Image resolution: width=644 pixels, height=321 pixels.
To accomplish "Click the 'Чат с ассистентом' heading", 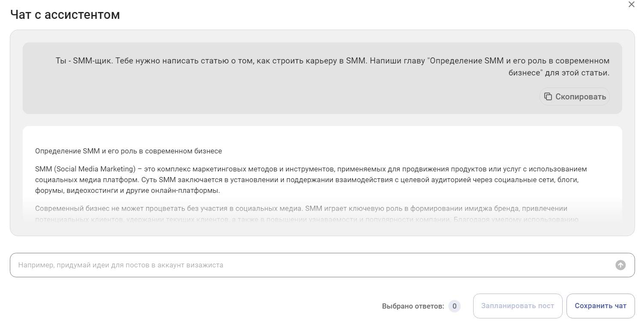I will 65,15.
